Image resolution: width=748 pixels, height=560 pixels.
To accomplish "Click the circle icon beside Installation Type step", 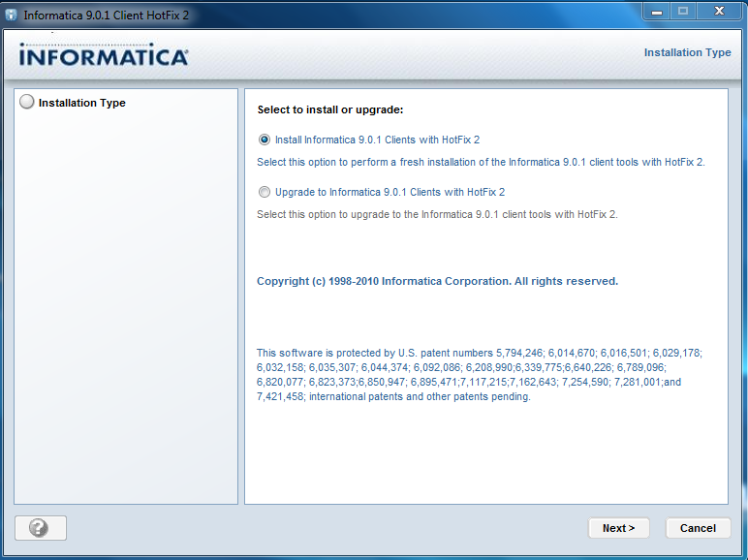I will tap(26, 102).
